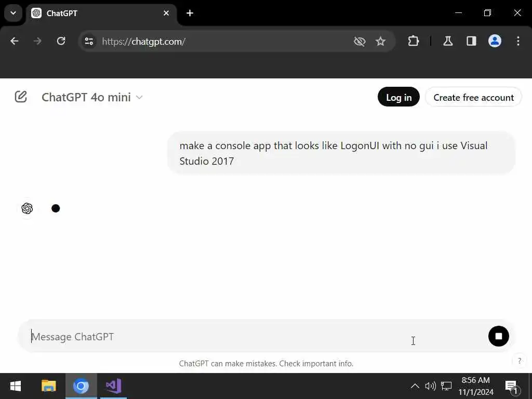Click the user message about LogonUI
The height and width of the screenshot is (399, 532).
[x=341, y=153]
